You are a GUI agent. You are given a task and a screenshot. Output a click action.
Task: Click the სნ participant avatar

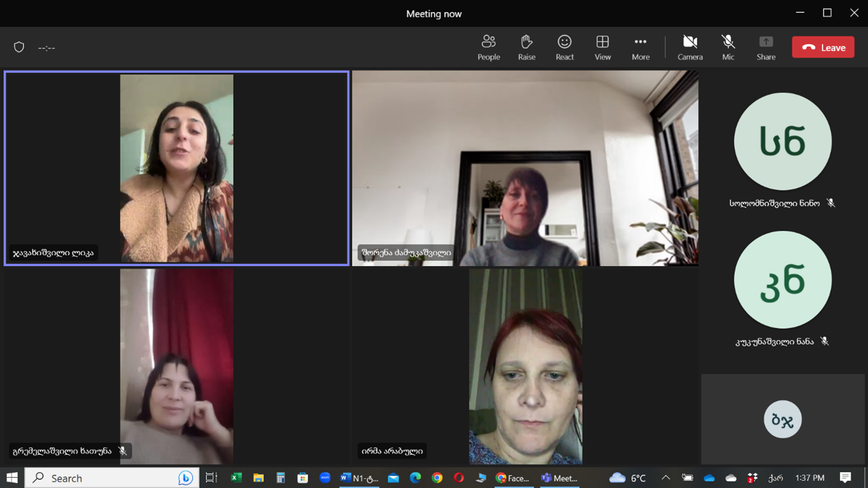click(782, 141)
